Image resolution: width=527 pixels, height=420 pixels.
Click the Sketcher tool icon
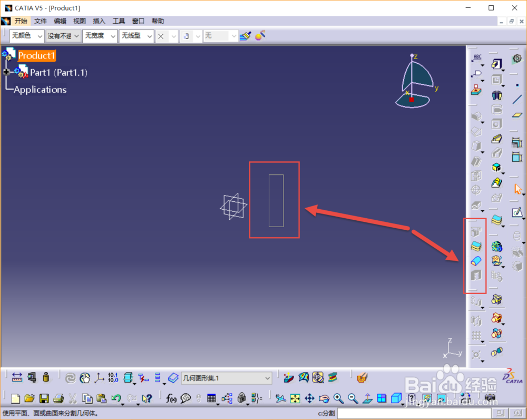tap(518, 212)
